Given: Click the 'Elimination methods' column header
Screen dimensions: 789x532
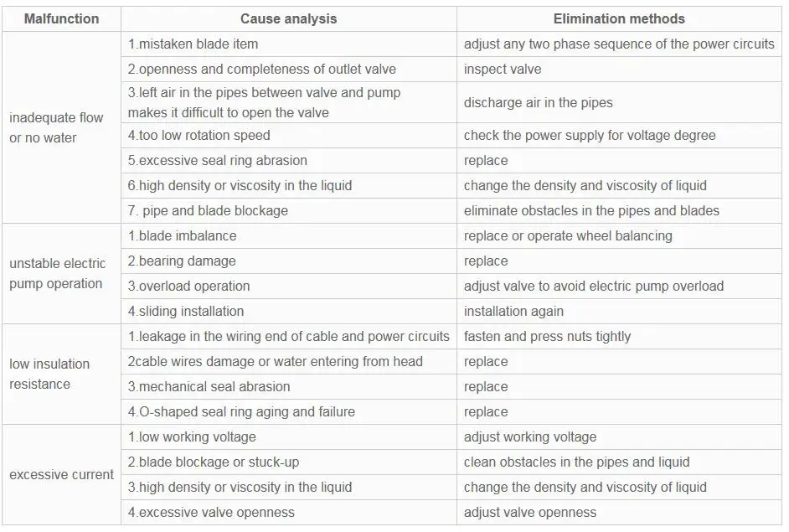Looking at the screenshot, I should click(x=619, y=18).
